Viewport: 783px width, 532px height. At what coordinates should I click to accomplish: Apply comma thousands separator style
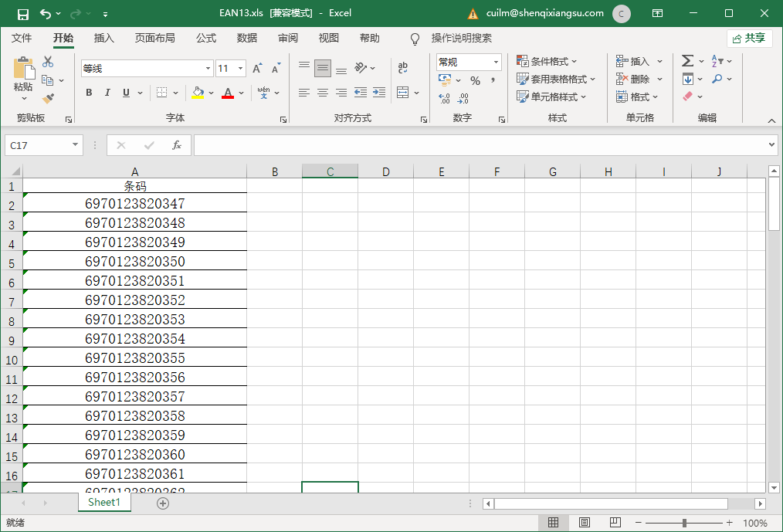(493, 80)
